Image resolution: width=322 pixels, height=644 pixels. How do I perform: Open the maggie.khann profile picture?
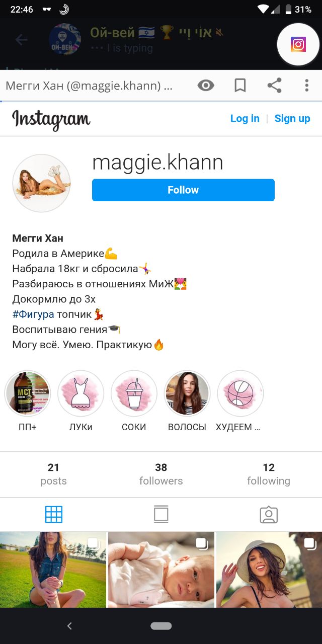click(x=41, y=183)
